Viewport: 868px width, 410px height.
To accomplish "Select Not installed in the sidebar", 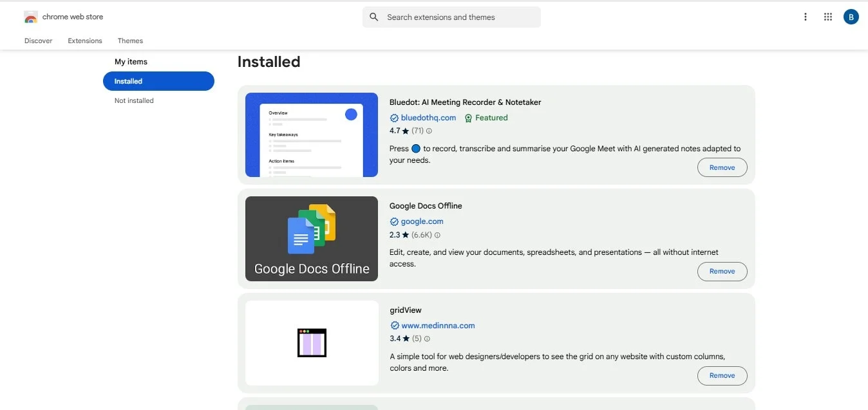I will [x=134, y=100].
